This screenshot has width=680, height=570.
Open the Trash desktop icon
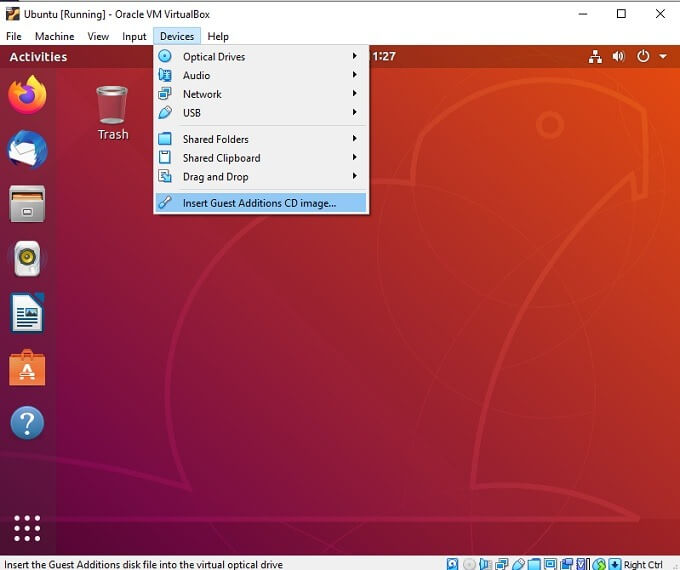[x=112, y=112]
